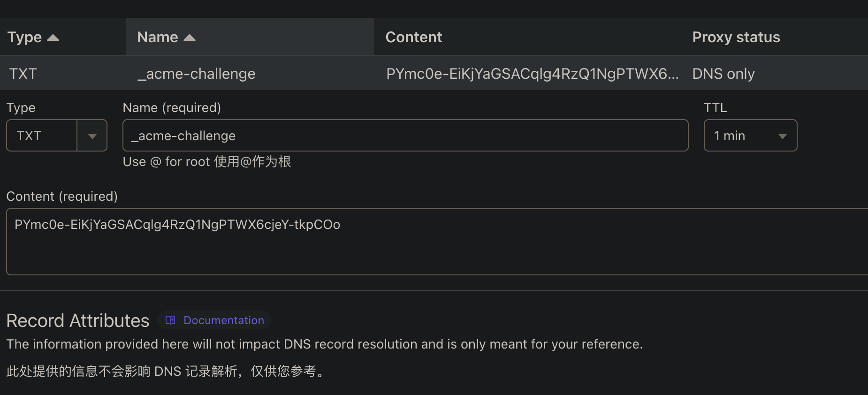Expand the record Type selection list
868x395 pixels.
[x=56, y=136]
